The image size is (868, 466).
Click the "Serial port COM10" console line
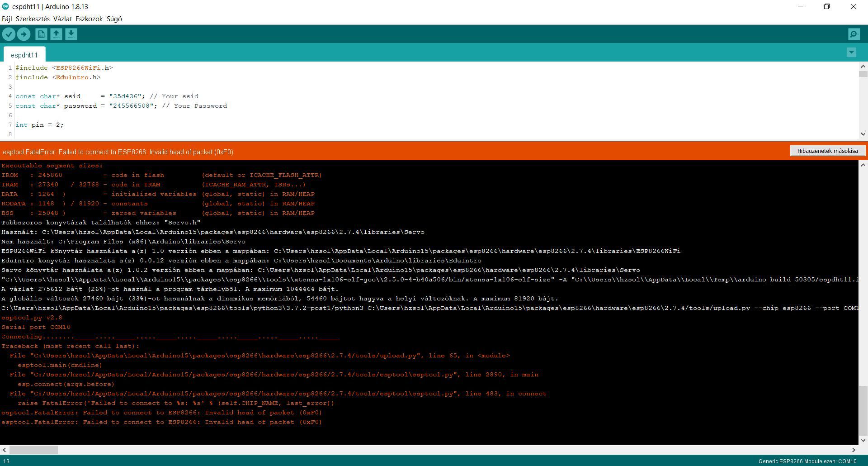pyautogui.click(x=36, y=327)
